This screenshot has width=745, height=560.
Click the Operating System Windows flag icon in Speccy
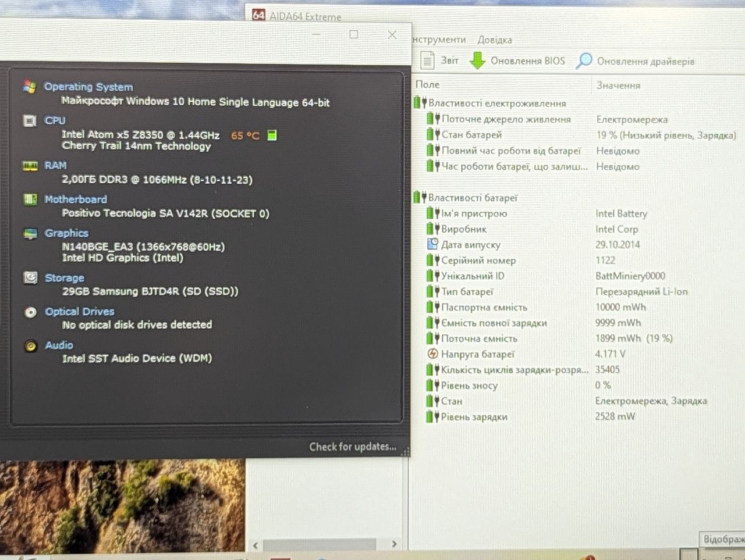coord(30,87)
